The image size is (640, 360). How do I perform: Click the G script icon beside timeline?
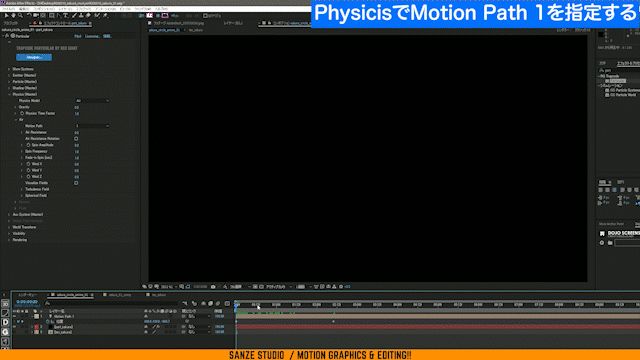tap(5, 332)
